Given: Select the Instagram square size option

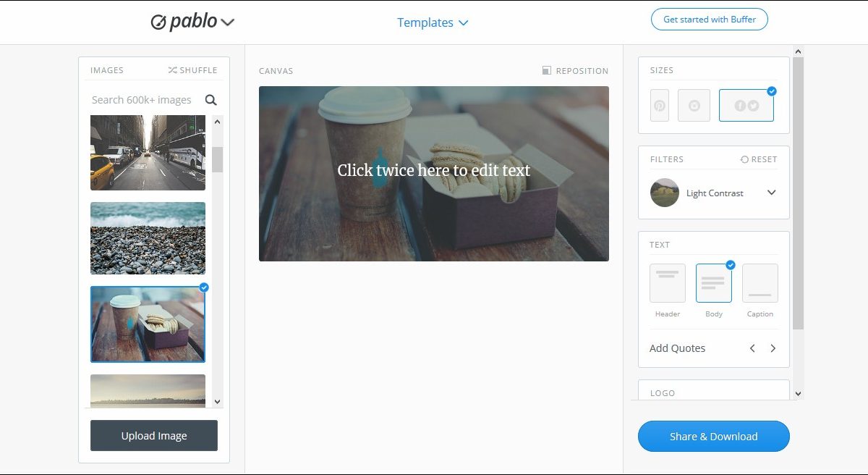Looking at the screenshot, I should (694, 106).
